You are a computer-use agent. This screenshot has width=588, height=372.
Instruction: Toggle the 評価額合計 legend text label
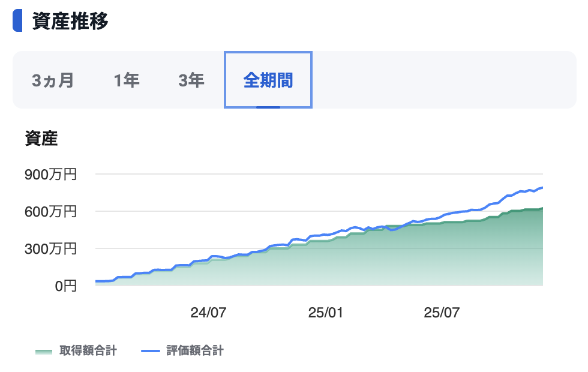tap(194, 351)
